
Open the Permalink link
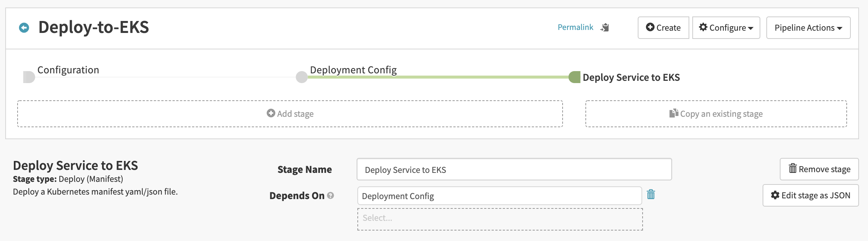pyautogui.click(x=575, y=27)
